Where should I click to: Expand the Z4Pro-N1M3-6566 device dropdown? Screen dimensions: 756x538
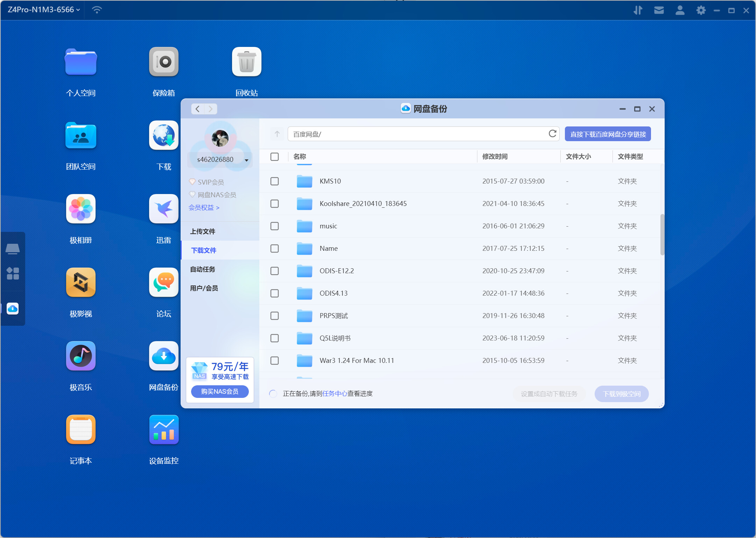(44, 10)
